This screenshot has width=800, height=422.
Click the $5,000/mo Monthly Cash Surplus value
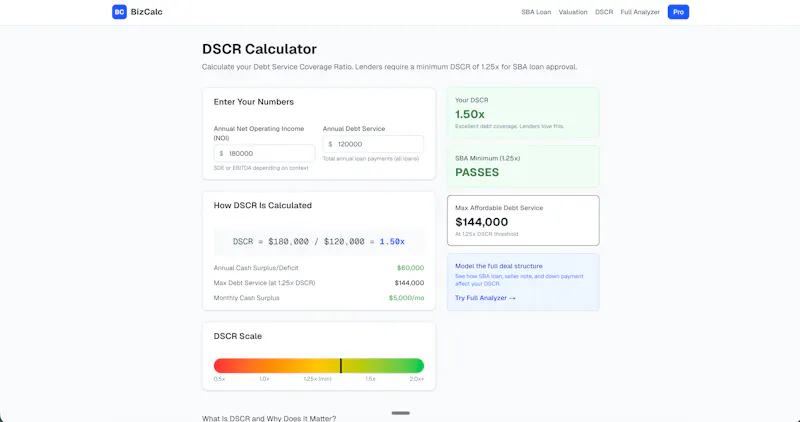[x=406, y=298]
